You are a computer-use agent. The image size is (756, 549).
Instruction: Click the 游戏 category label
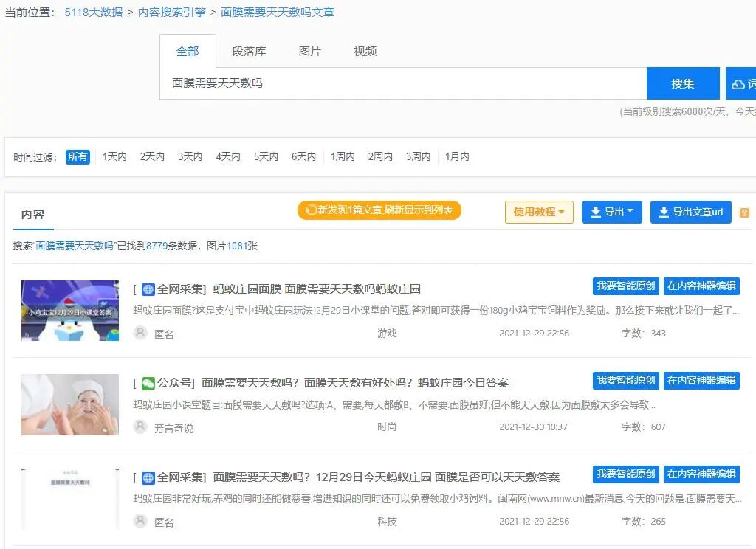387,333
